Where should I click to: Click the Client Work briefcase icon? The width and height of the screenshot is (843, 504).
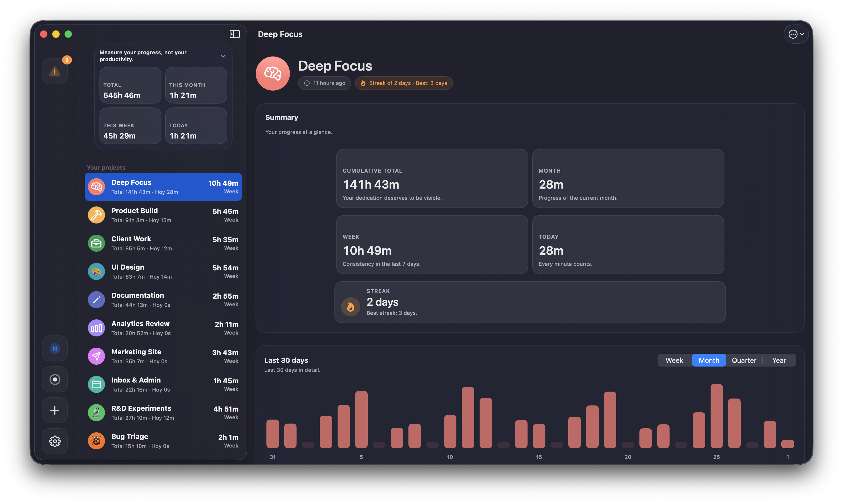(x=96, y=243)
